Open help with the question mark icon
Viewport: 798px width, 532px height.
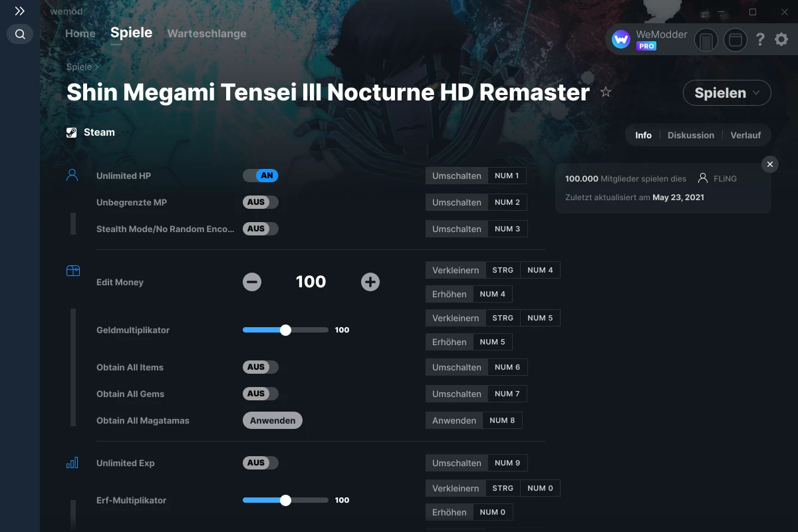coord(760,39)
